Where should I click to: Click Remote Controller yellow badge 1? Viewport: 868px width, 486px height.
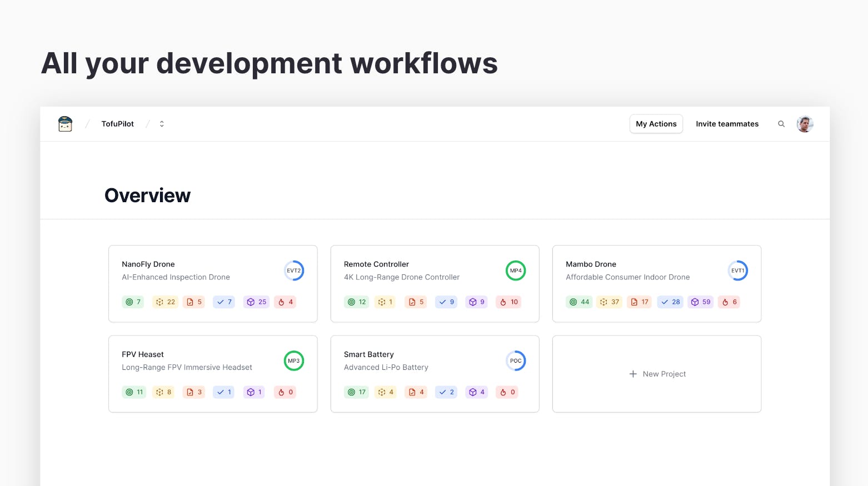coord(385,302)
